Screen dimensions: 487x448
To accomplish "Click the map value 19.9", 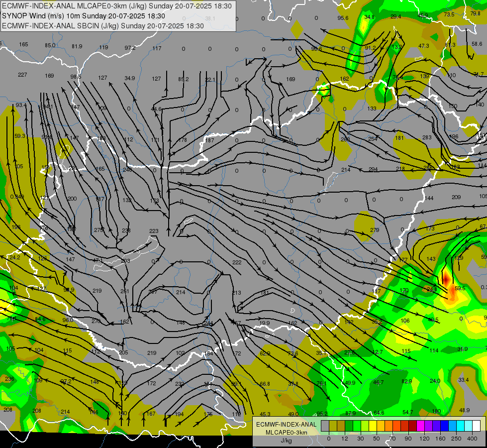I will [x=264, y=323].
